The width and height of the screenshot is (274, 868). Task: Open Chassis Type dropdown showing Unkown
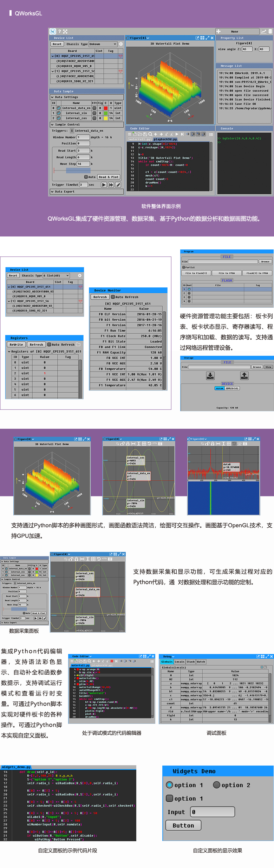click(x=103, y=44)
